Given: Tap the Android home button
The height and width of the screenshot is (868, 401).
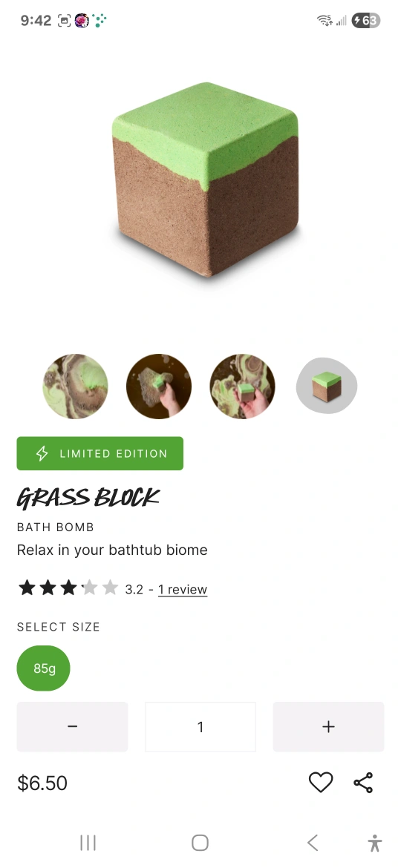Looking at the screenshot, I should point(200,843).
